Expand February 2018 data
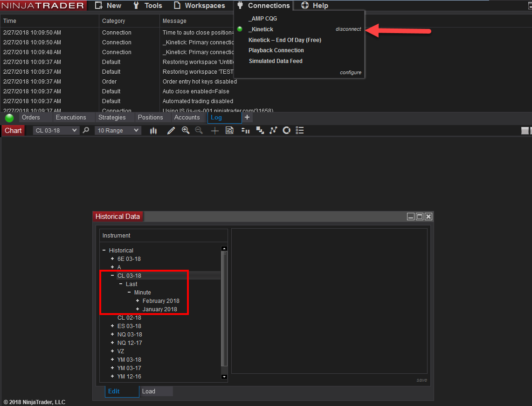 [138, 301]
